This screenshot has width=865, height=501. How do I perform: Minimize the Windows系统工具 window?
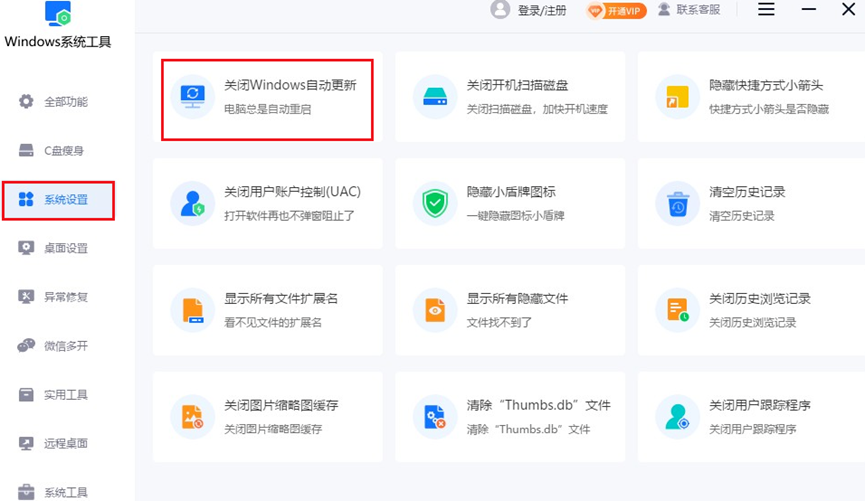809,9
